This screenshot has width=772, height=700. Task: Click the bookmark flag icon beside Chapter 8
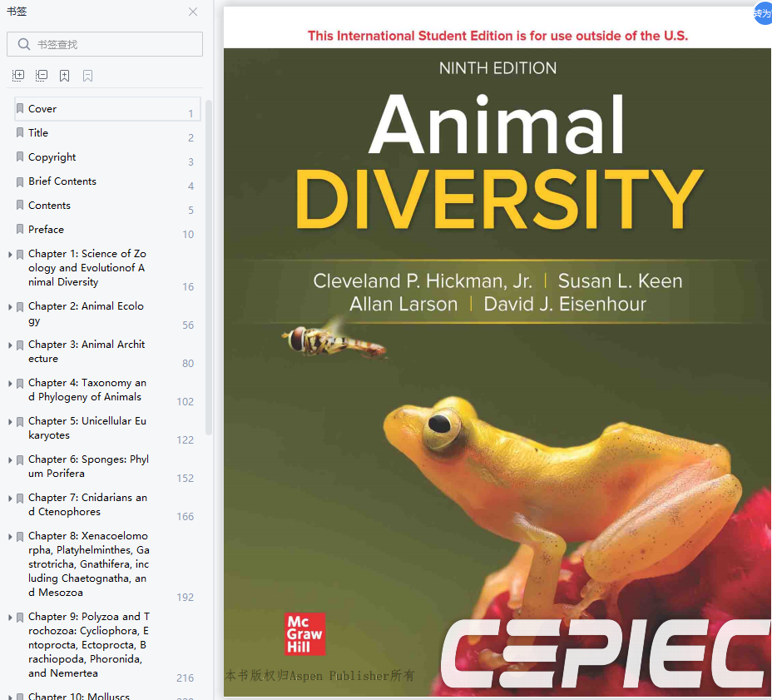(20, 537)
